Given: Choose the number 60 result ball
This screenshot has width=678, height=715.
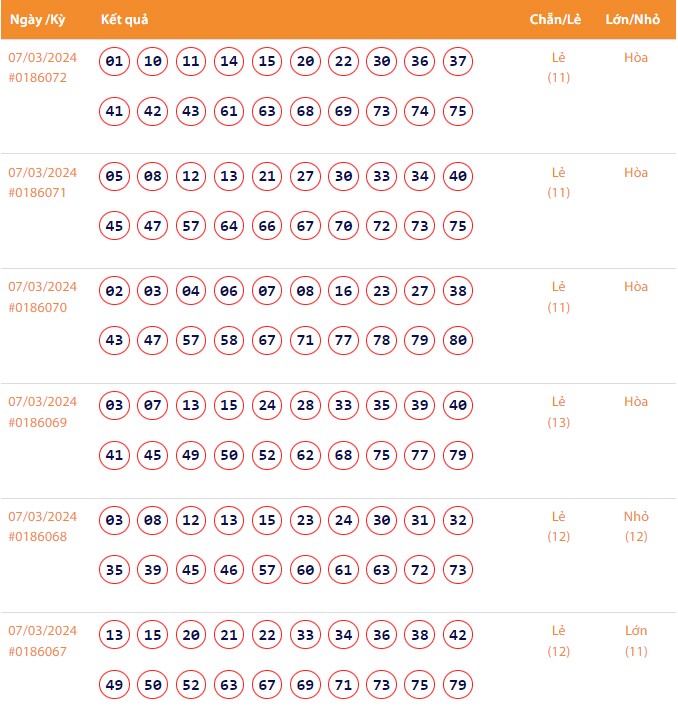Looking at the screenshot, I should 305,570.
